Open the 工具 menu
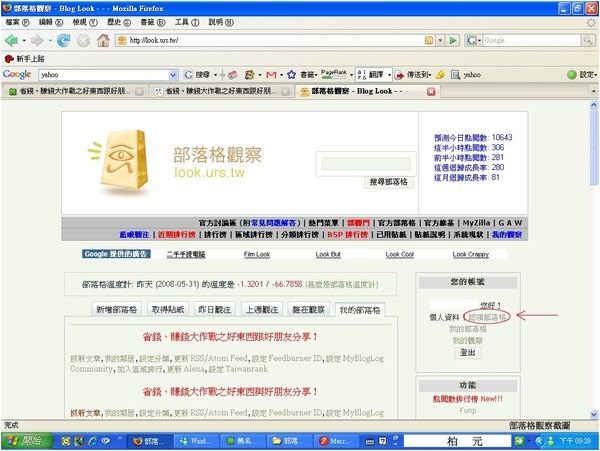 coord(187,23)
